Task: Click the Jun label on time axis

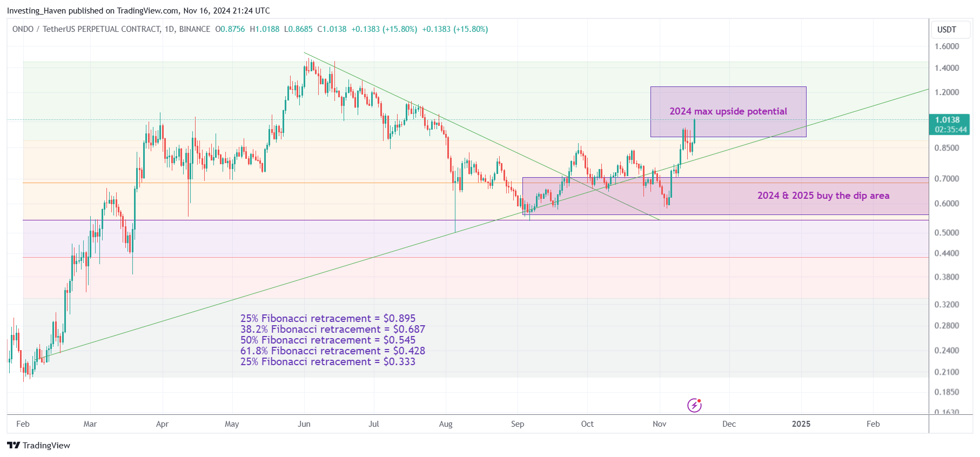Action: pyautogui.click(x=304, y=424)
